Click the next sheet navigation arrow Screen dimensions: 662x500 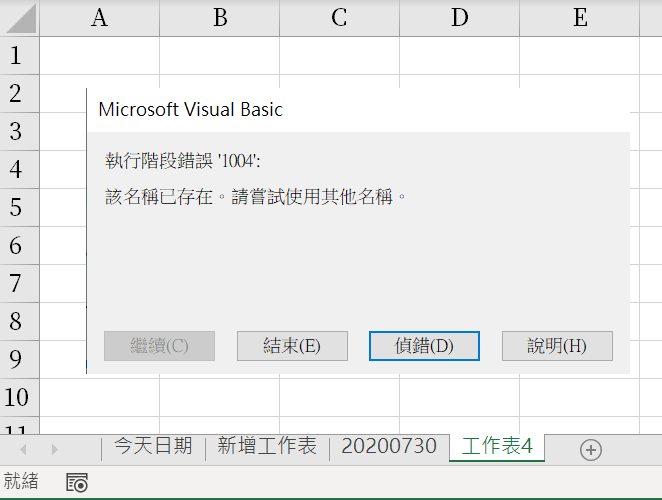(54, 449)
